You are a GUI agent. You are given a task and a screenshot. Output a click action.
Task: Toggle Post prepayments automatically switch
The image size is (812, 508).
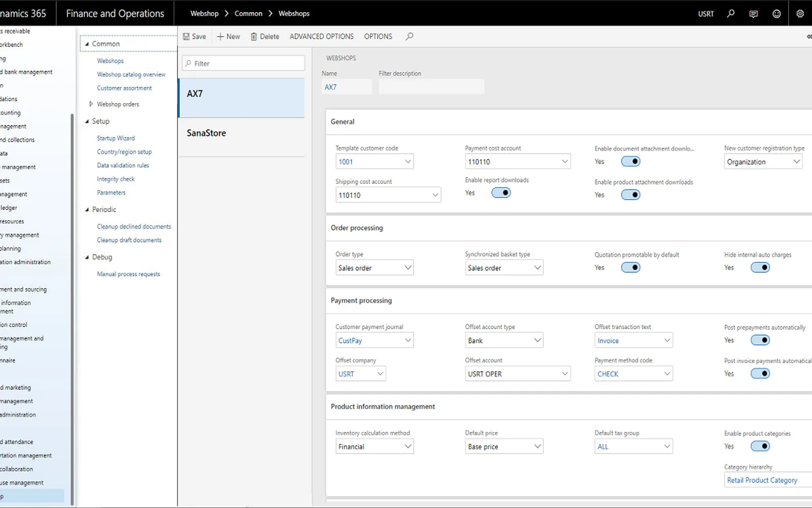pyautogui.click(x=760, y=340)
